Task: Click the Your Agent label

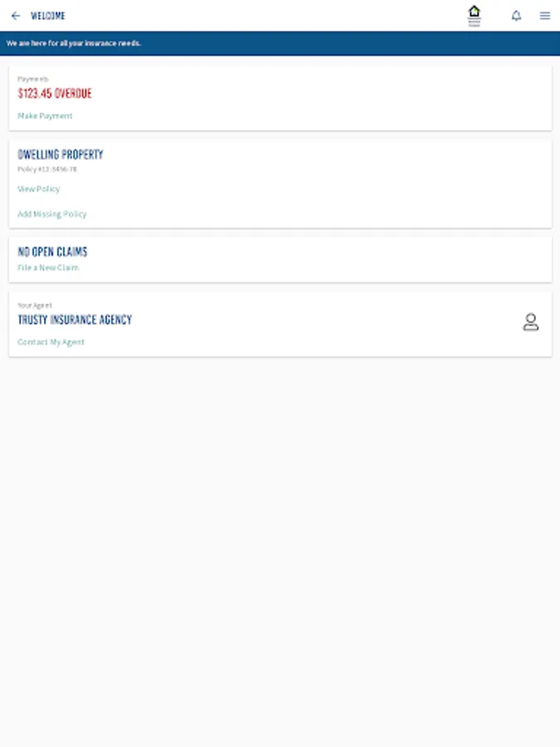Action: tap(35, 305)
